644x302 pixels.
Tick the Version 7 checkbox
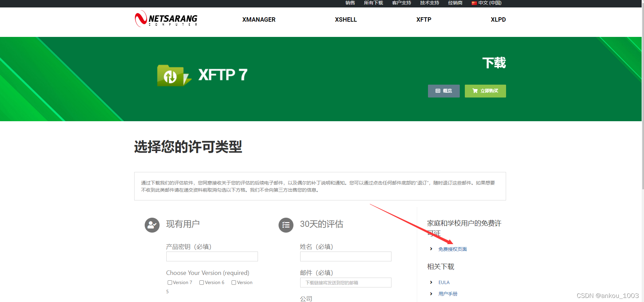(170, 283)
